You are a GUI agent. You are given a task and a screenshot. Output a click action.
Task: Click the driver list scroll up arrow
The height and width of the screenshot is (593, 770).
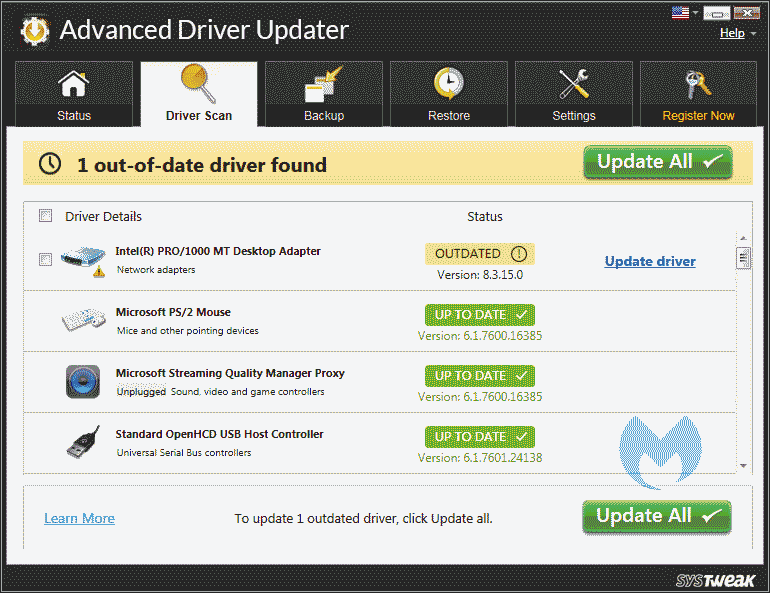click(x=743, y=238)
